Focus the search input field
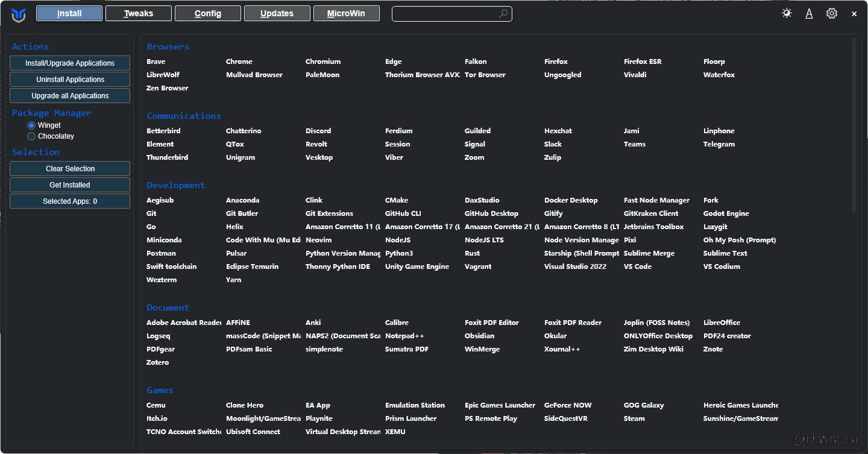 (x=445, y=14)
